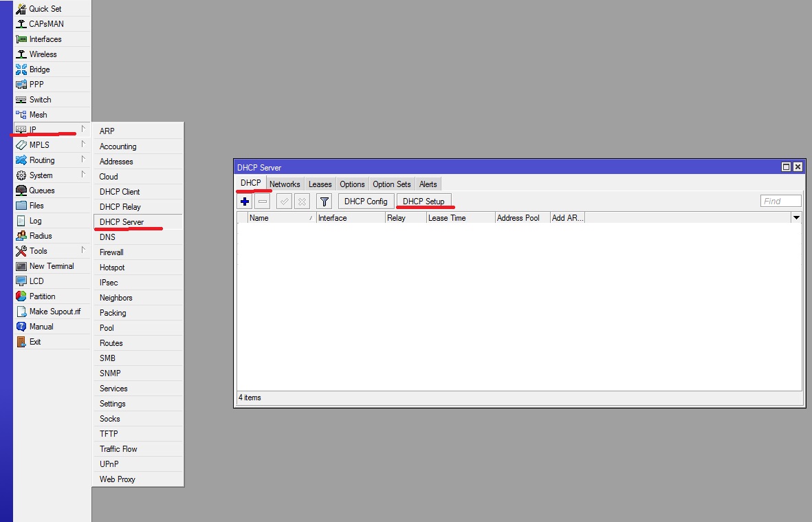Click the Tools icon
812x522 pixels.
21,250
